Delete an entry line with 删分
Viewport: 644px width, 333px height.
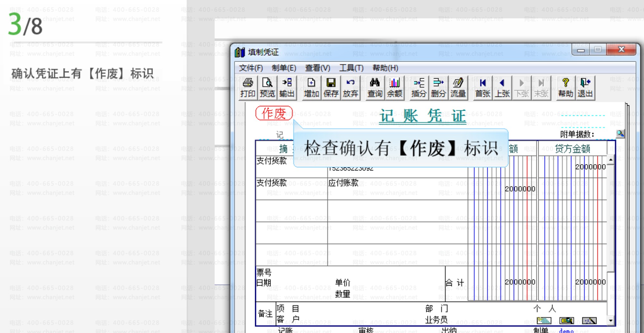pos(438,88)
